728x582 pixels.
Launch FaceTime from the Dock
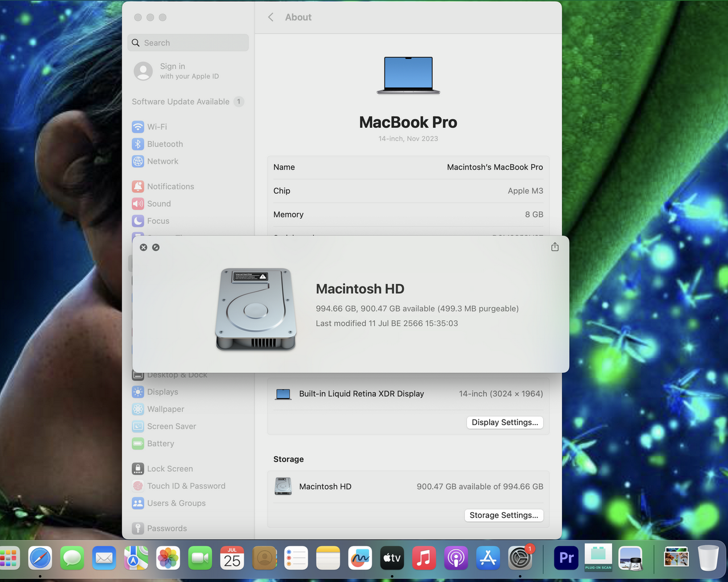tap(200, 558)
